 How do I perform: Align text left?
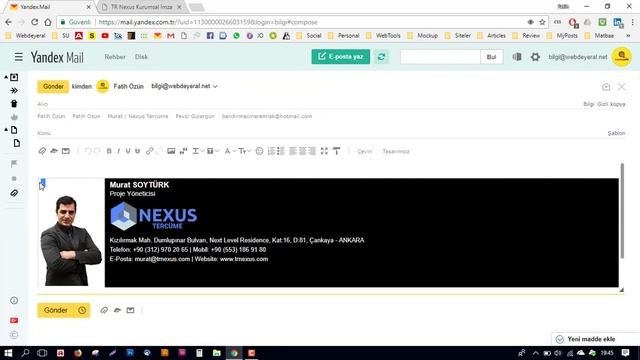(293, 151)
